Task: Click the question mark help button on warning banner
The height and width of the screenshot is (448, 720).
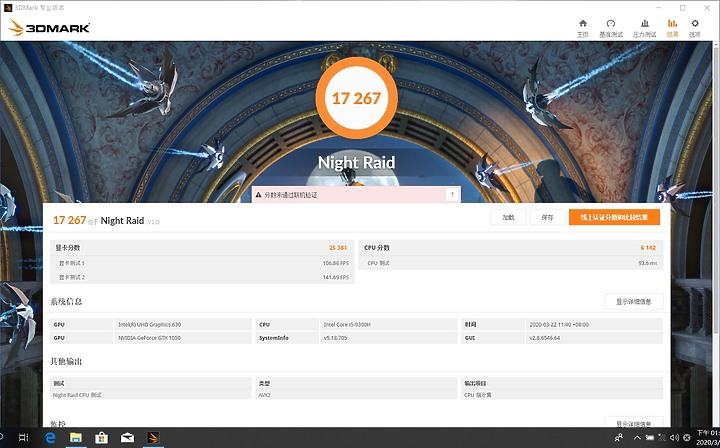Action: click(x=452, y=195)
